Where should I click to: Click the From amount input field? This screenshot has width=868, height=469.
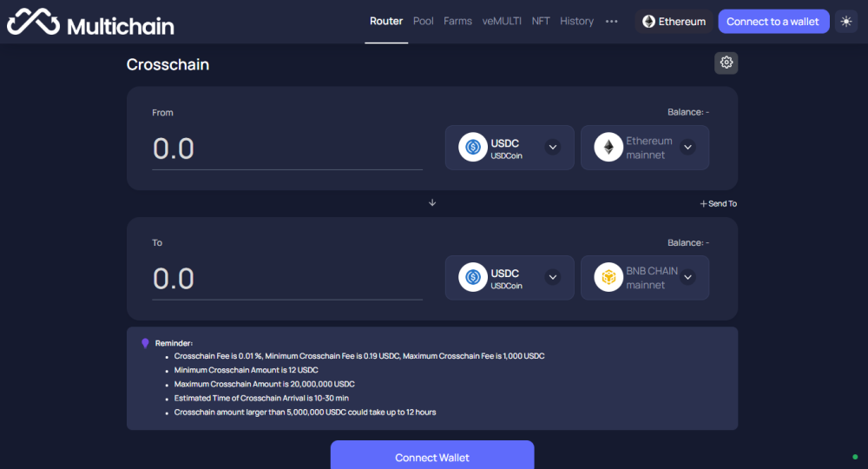pos(287,149)
